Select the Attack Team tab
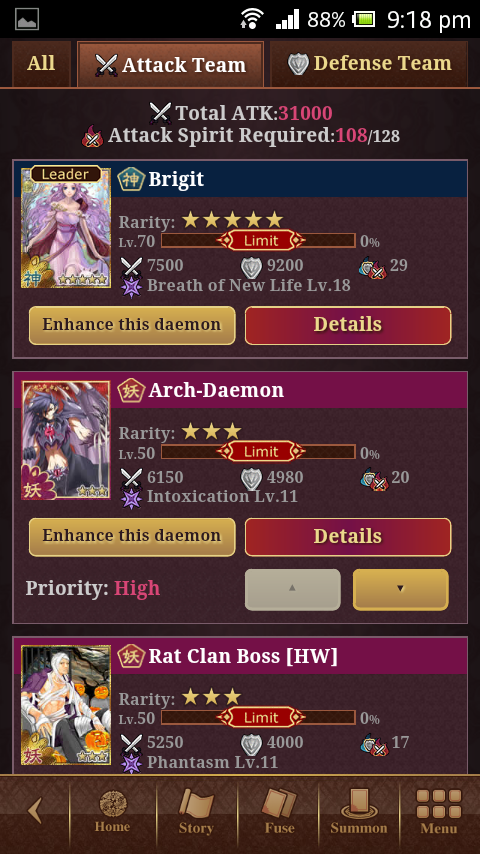This screenshot has width=480, height=854. [171, 64]
